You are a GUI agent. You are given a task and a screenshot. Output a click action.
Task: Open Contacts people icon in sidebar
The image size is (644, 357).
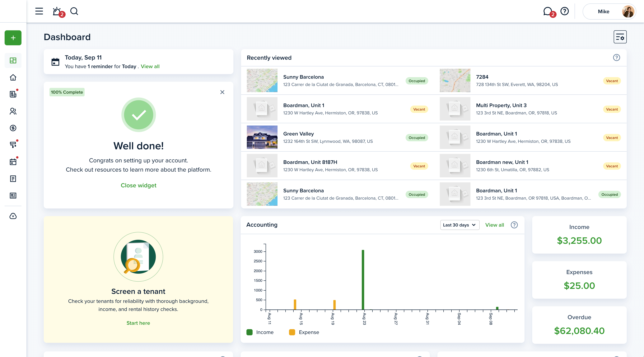[x=13, y=111]
